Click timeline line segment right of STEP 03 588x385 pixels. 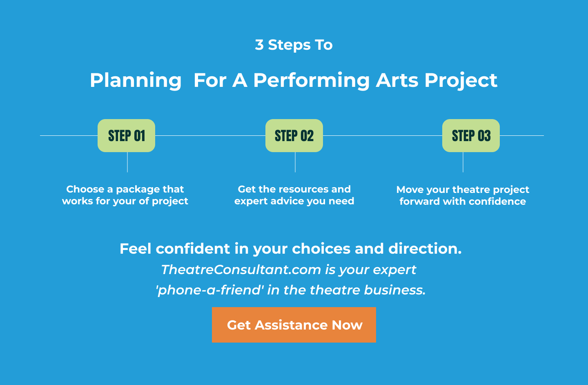(x=522, y=135)
